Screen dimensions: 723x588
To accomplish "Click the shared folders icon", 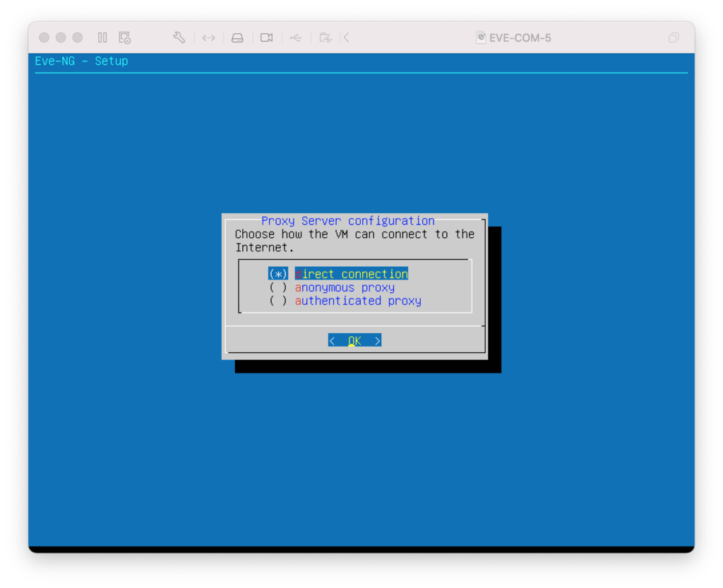I will pos(325,38).
